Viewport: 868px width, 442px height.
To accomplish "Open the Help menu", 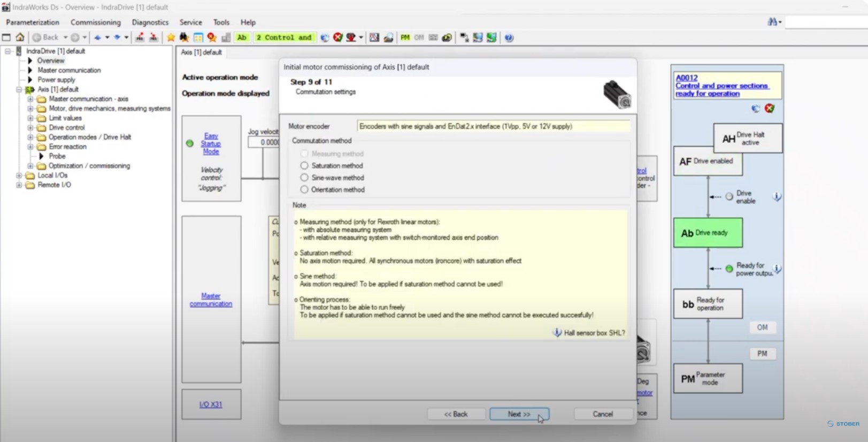I will coord(248,22).
